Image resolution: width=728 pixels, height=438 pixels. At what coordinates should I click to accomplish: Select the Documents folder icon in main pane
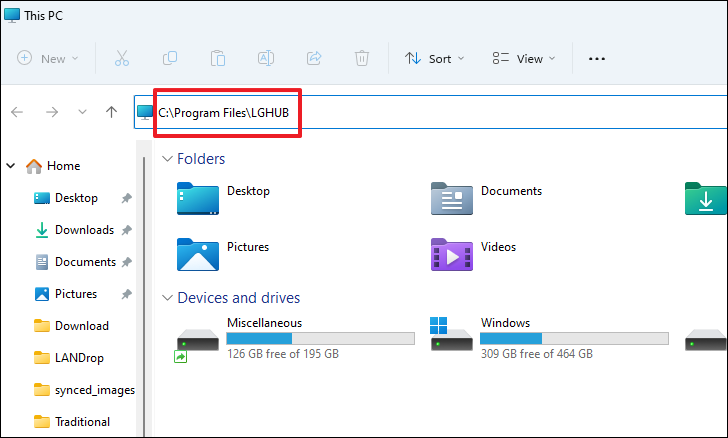click(452, 198)
